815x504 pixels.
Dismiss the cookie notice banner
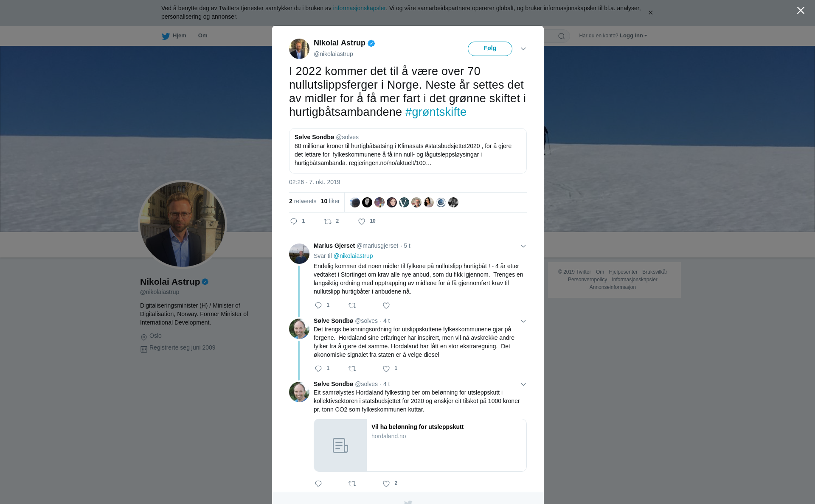(650, 13)
